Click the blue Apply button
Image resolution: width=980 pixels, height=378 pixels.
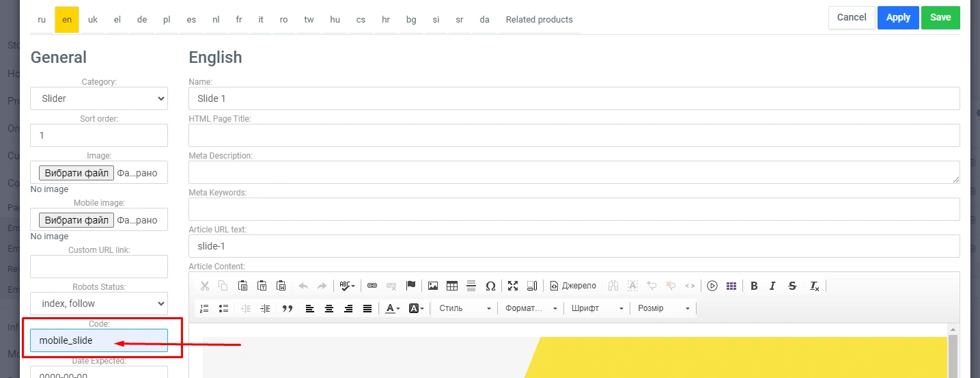pyautogui.click(x=897, y=18)
